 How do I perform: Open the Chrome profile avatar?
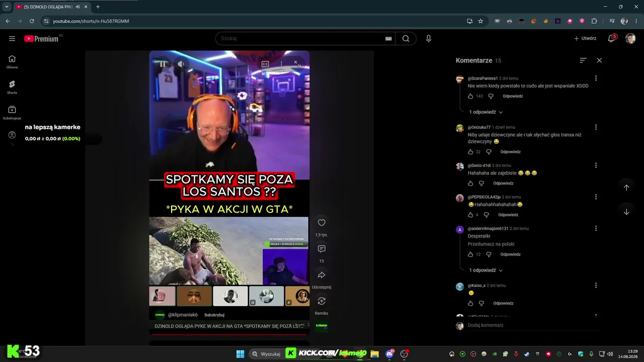pos(624,21)
